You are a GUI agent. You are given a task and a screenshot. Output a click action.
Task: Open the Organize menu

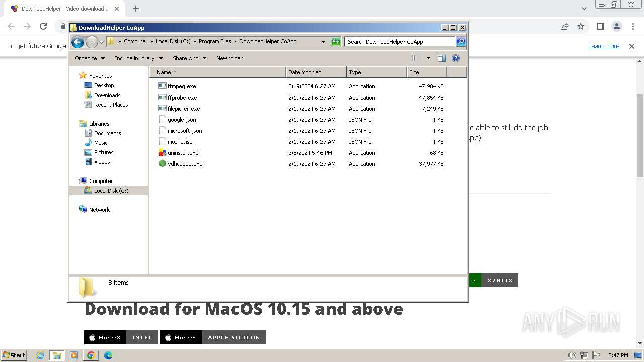(x=90, y=58)
